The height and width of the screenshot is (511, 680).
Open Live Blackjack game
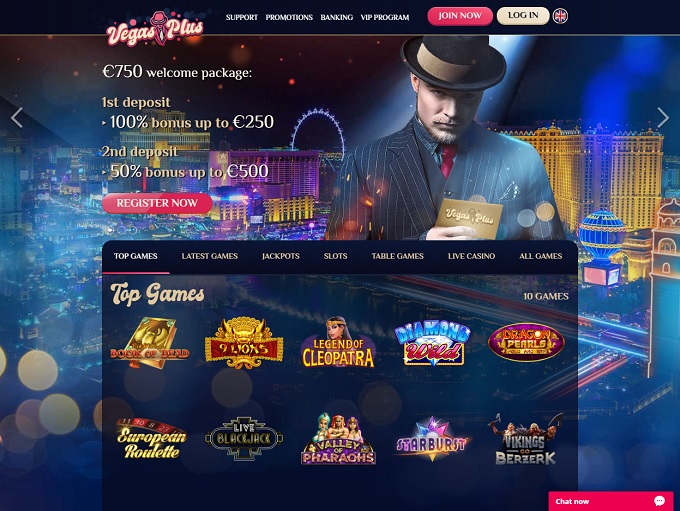tap(244, 439)
